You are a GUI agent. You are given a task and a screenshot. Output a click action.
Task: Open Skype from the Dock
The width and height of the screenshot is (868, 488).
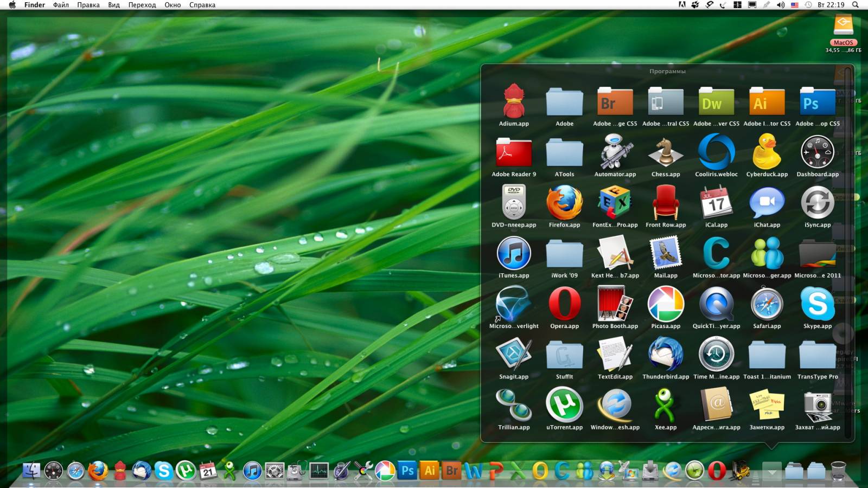pos(163,471)
